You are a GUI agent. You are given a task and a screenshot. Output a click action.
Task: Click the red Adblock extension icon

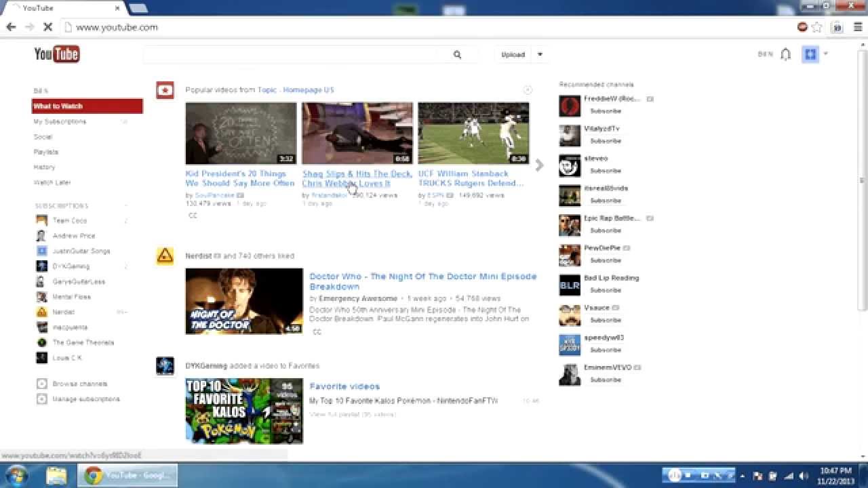803,27
